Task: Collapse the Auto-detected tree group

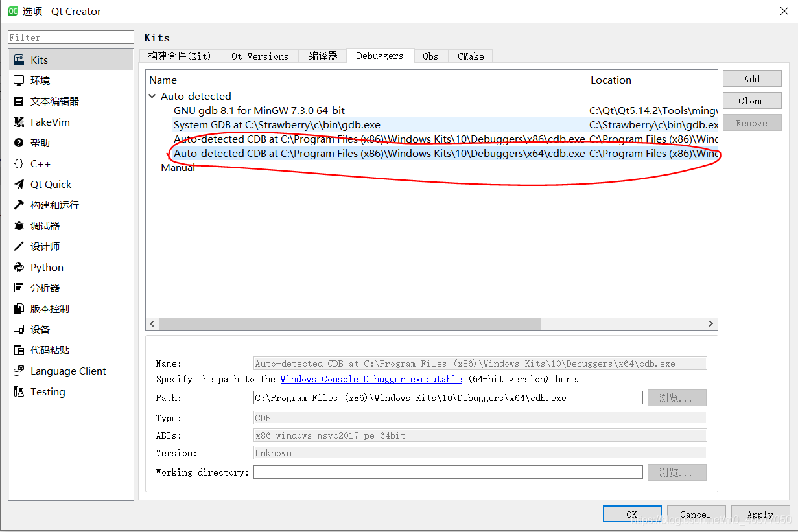Action: click(152, 96)
